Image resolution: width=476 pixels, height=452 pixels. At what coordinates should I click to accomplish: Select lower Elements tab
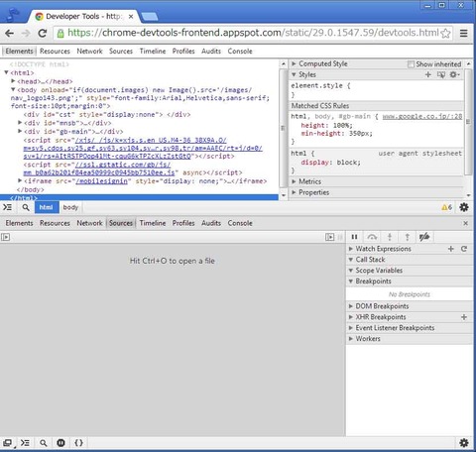pos(19,223)
